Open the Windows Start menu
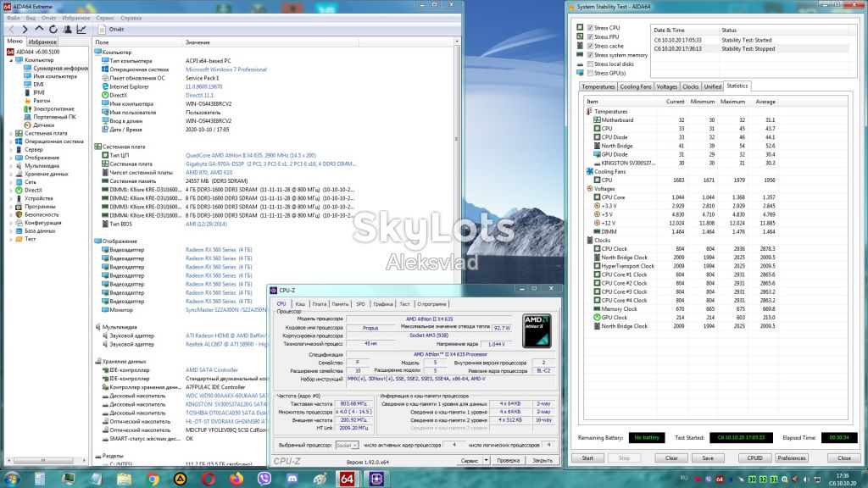 (x=12, y=479)
